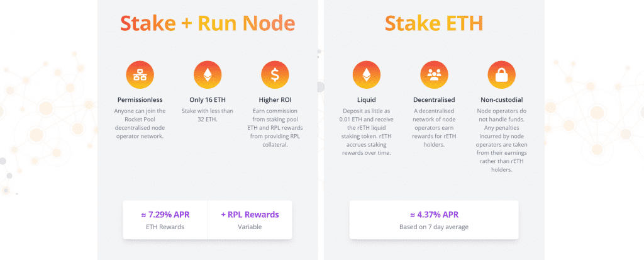Click the Non-custodial title text
Image resolution: width=644 pixels, height=260 pixels.
[501, 100]
